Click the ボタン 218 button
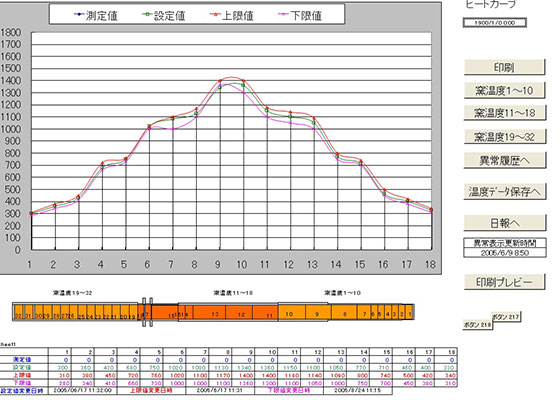This screenshot has height=400, width=560. click(478, 324)
